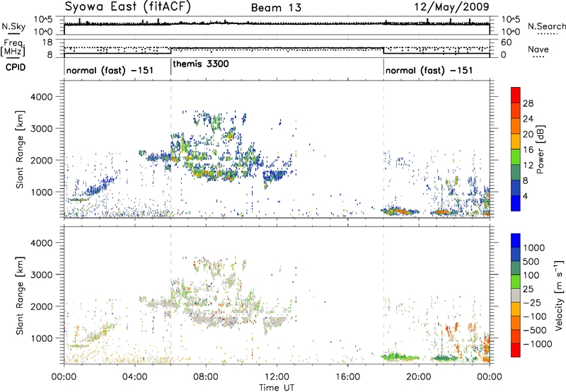Viewport: 566px width, 392px height.
Task: Click the '16:00' time tick label
Action: [x=347, y=377]
